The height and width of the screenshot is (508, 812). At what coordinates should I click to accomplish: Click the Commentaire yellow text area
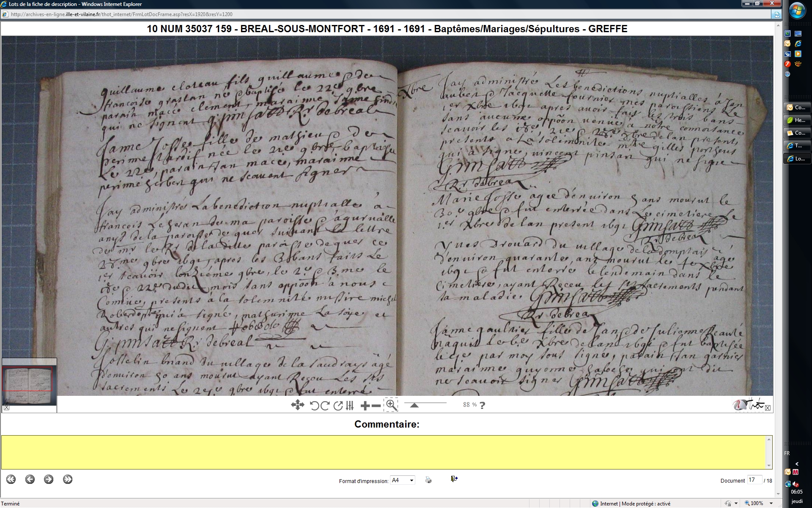[384, 452]
